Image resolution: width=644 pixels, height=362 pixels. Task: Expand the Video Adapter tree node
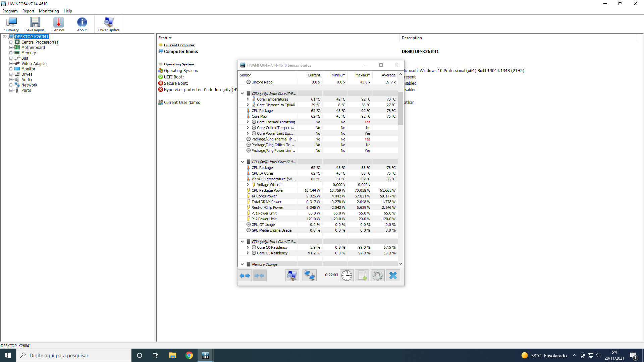click(11, 64)
